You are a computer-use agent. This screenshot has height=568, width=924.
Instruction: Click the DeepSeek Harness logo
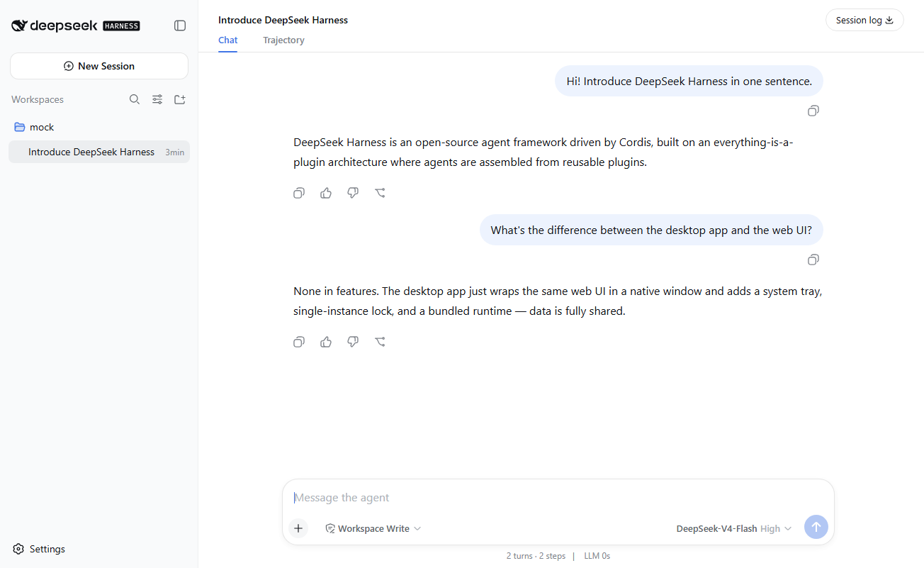click(x=76, y=26)
